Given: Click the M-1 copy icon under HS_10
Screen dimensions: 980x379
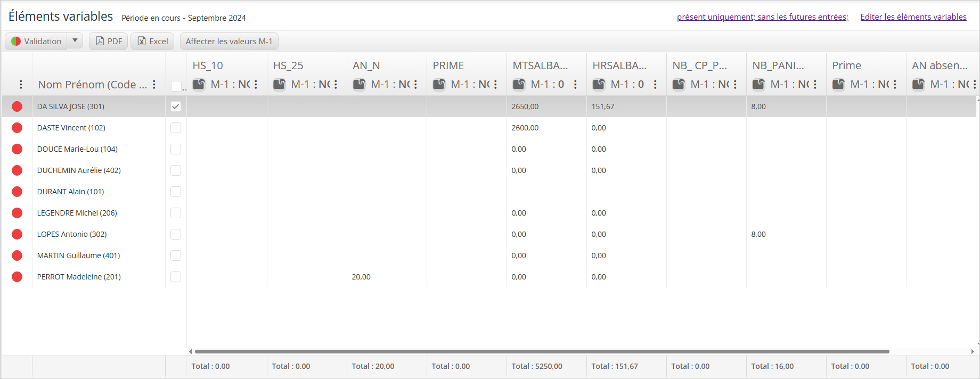Looking at the screenshot, I should (199, 84).
